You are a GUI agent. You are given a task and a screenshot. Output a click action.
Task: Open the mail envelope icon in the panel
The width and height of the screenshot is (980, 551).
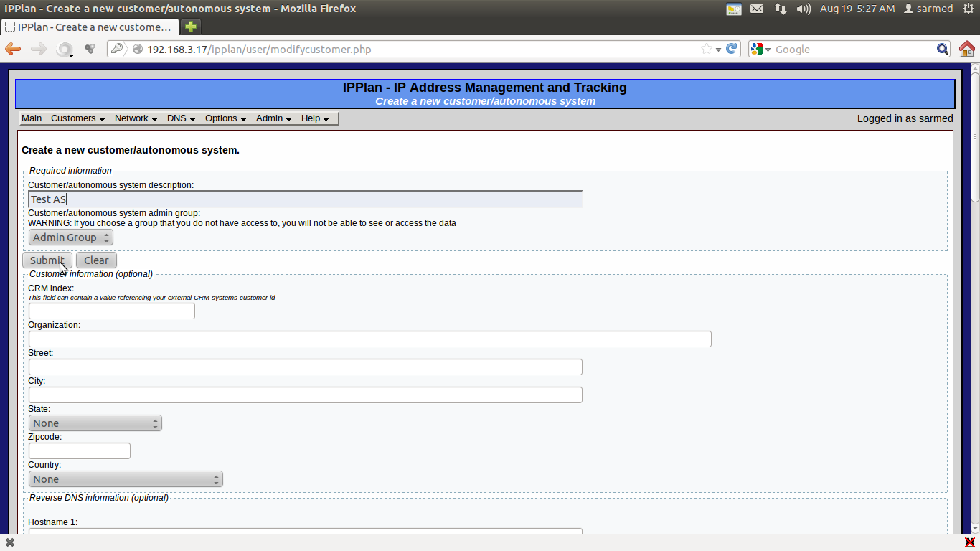pyautogui.click(x=756, y=9)
